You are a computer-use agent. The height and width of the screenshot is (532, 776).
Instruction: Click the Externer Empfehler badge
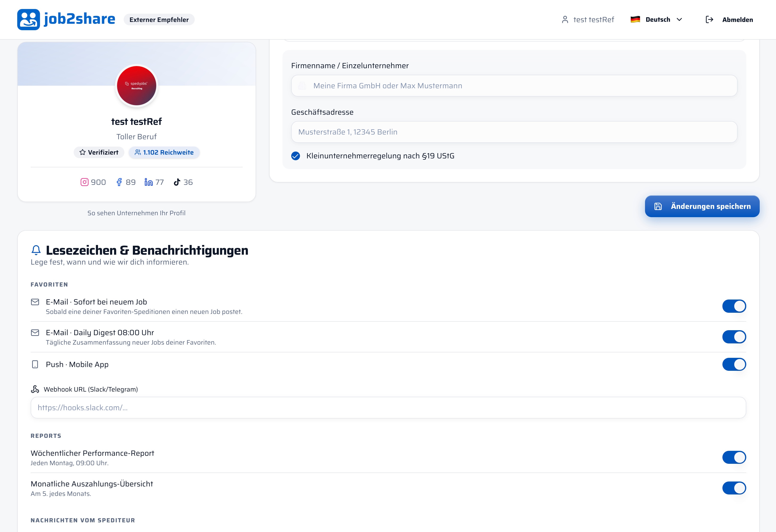tap(159, 20)
